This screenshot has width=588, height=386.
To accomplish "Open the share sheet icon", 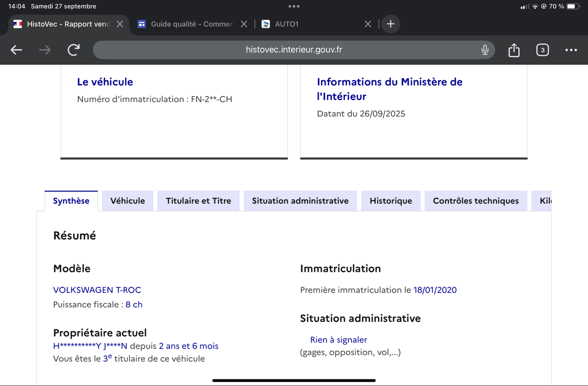I will click(514, 50).
